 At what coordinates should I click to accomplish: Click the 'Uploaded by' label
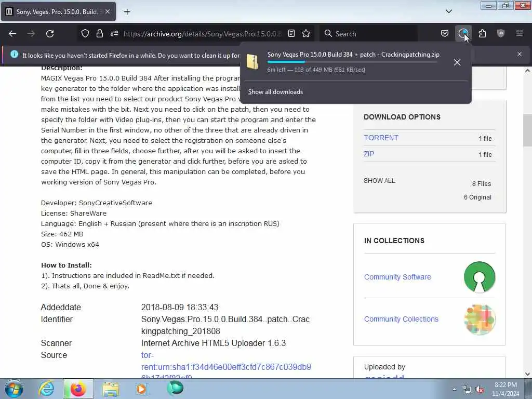tap(385, 367)
